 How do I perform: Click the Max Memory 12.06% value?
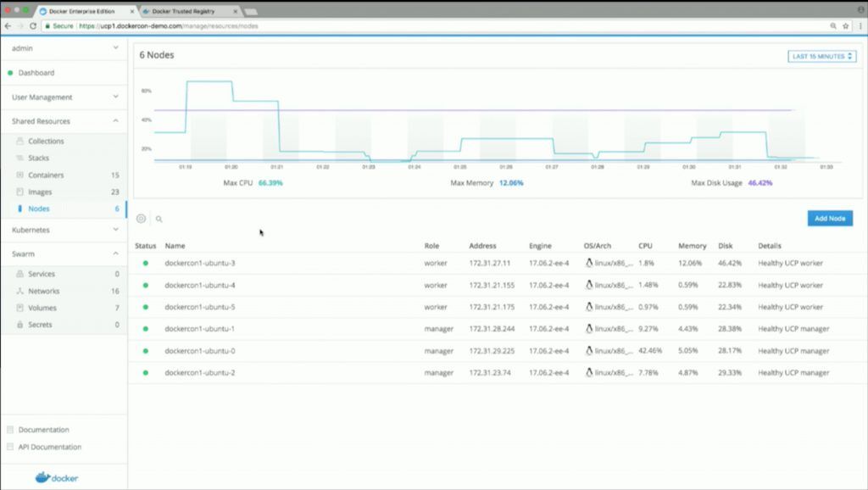click(511, 183)
